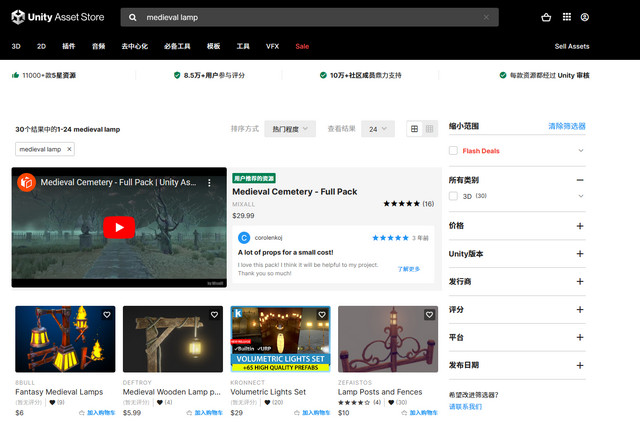This screenshot has width=640, height=430.
Task: Expand the 发行商 filter section
Action: click(x=580, y=281)
